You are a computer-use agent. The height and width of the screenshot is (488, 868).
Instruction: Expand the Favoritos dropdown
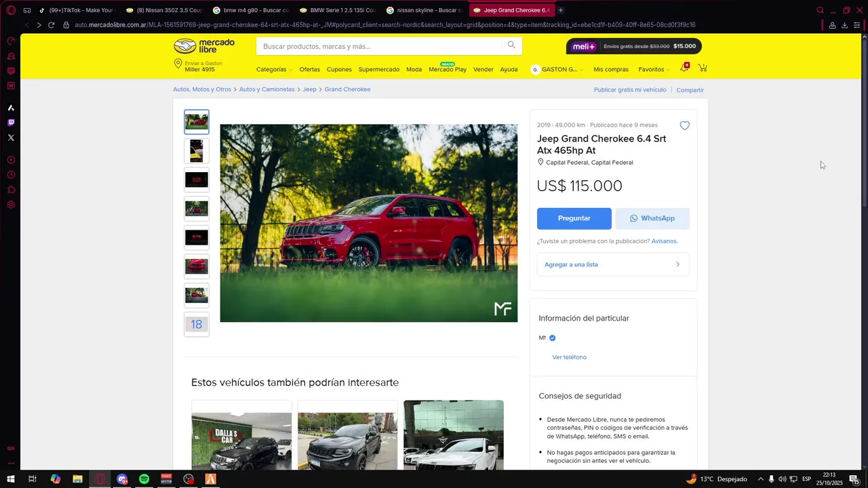(654, 69)
